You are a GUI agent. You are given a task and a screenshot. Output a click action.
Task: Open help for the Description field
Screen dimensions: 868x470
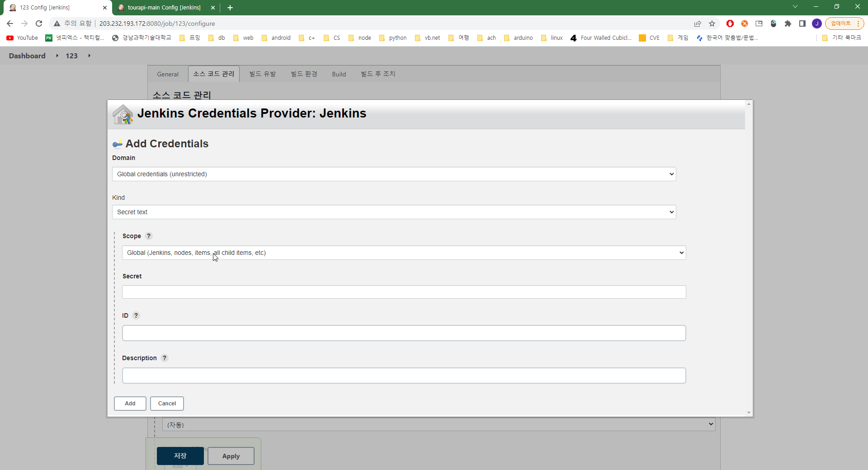tap(165, 358)
